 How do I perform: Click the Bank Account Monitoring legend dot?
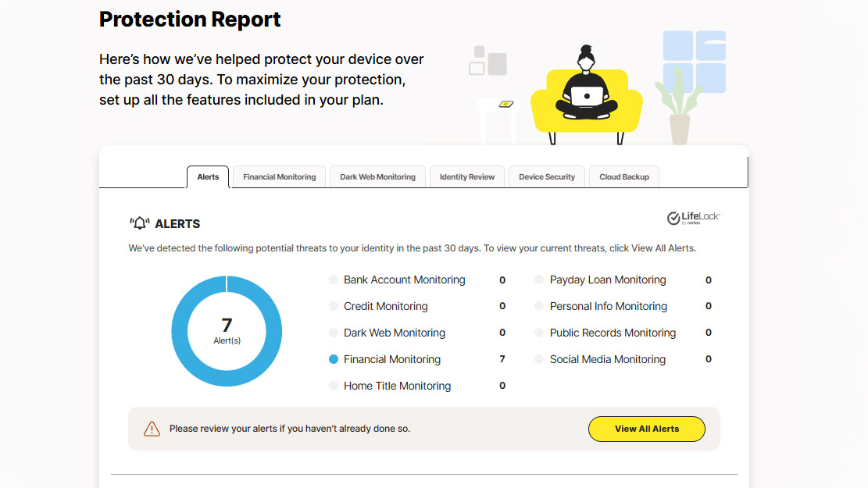point(334,280)
